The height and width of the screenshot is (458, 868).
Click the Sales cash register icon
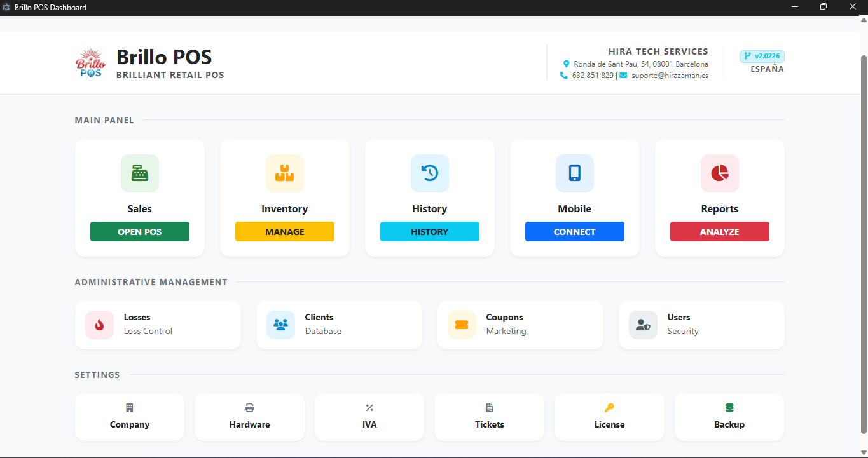coord(140,173)
